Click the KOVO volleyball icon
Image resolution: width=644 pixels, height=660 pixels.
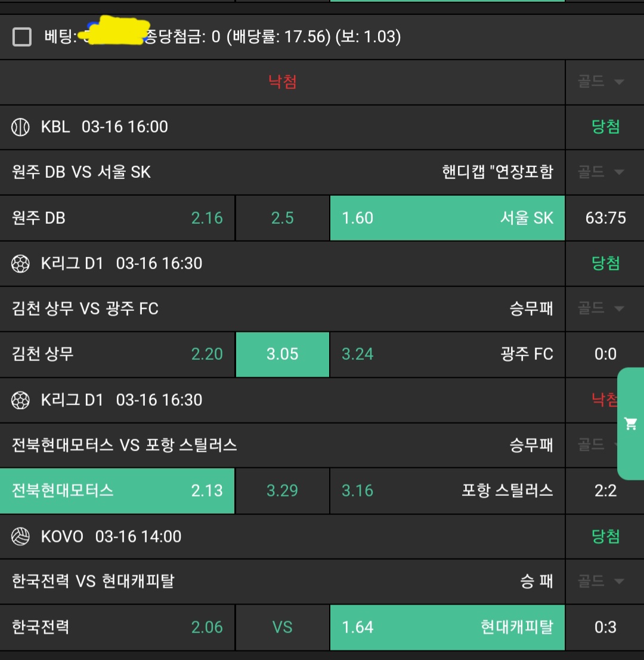tap(20, 536)
